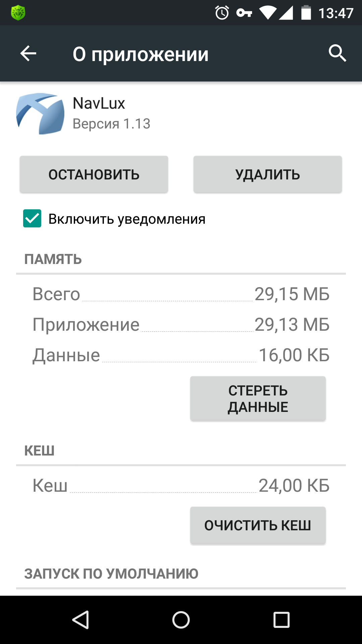Tap the battery status icon

coord(306,13)
